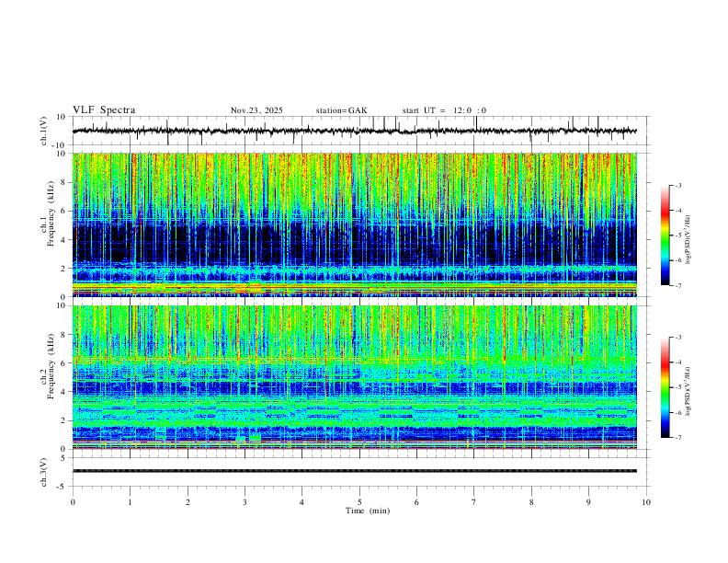Click the "4" kHz tick on ch.1 spectrogram
The image size is (728, 563).
pos(64,240)
